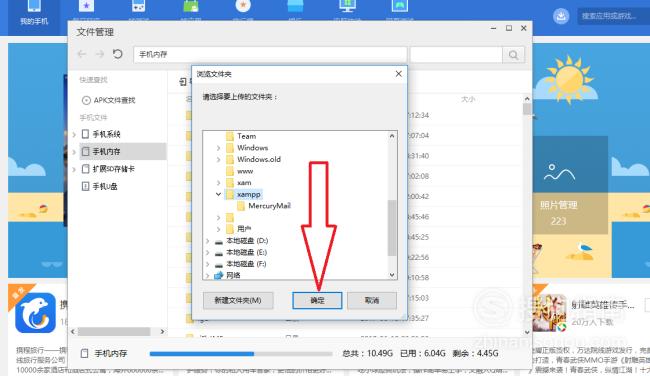Click the 本地磁盘 (F:) drive icon
Screen dimensions: 650x376
[x=219, y=264]
